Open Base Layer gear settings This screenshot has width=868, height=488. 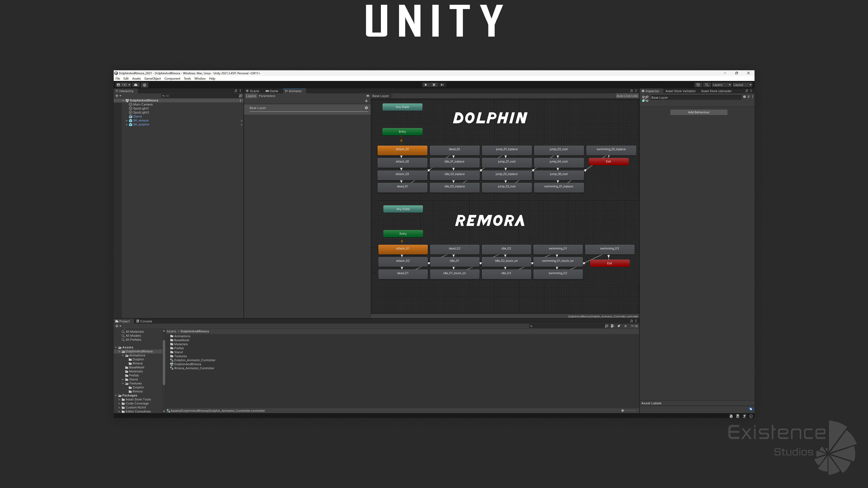tap(366, 108)
